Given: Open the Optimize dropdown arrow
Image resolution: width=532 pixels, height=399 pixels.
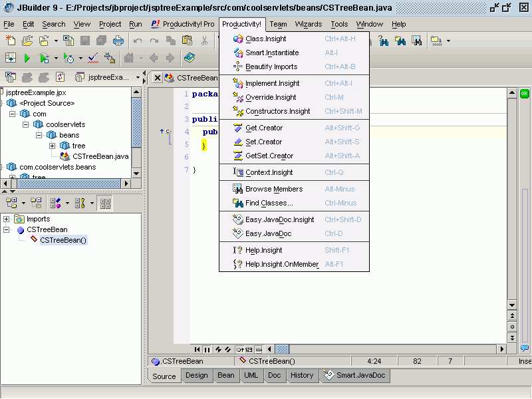Looking at the screenshot, I should (x=80, y=59).
